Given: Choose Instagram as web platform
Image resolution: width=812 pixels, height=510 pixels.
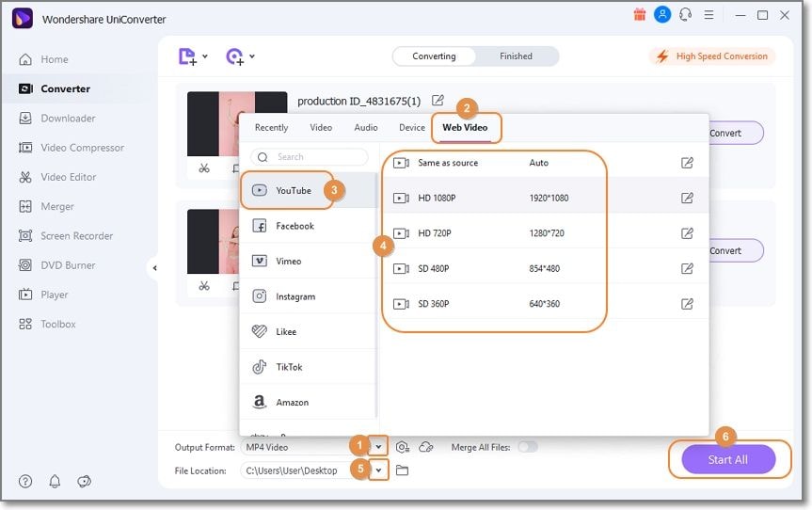Looking at the screenshot, I should (309, 296).
